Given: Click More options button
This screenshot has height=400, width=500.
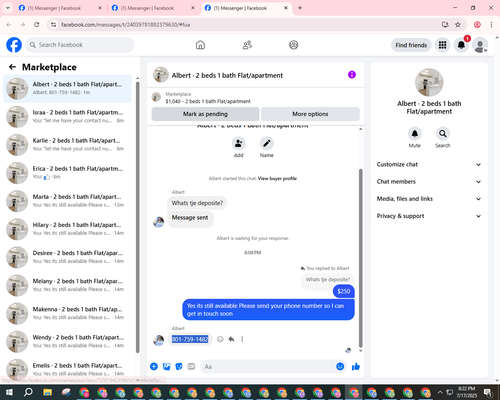Looking at the screenshot, I should click(x=310, y=114).
